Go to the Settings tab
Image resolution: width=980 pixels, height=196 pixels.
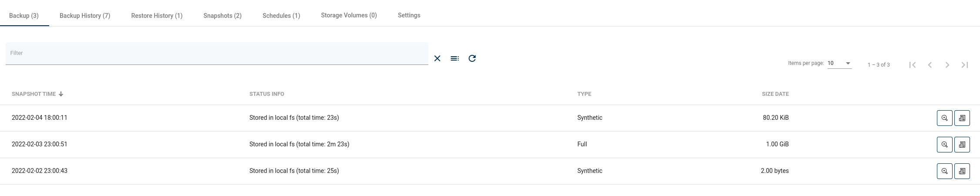[409, 15]
